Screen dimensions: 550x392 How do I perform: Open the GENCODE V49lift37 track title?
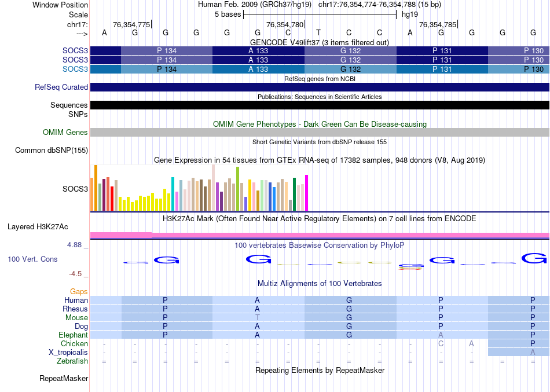[x=320, y=42]
